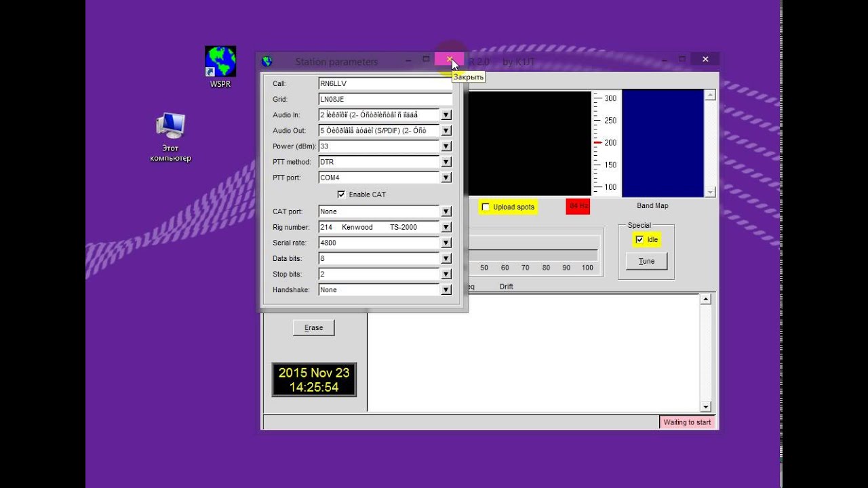
Task: Close the Station parameters window
Action: [449, 60]
